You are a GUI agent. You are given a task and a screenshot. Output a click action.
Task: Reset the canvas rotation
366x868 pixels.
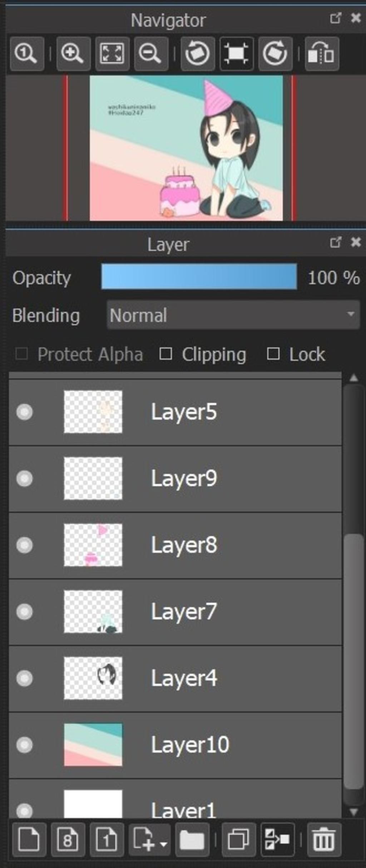click(237, 54)
